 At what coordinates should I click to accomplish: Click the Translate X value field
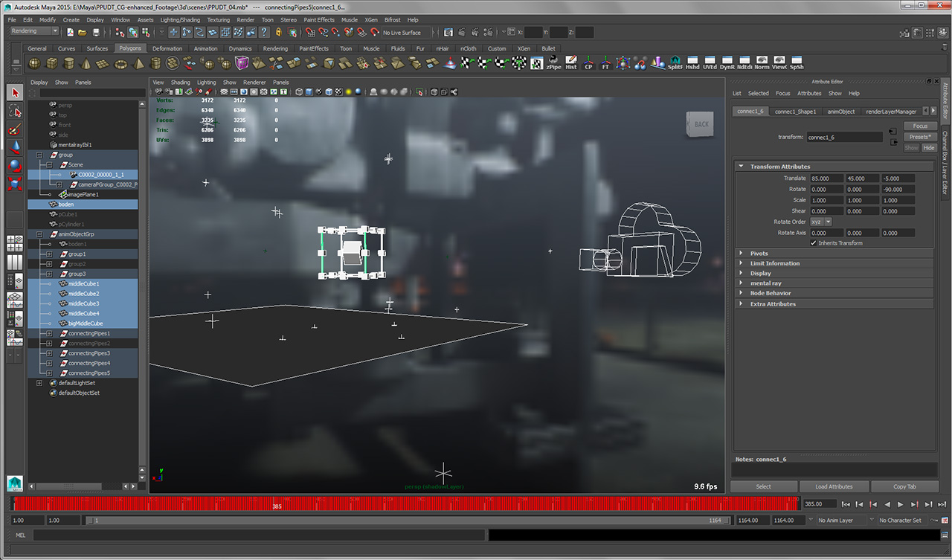point(826,178)
